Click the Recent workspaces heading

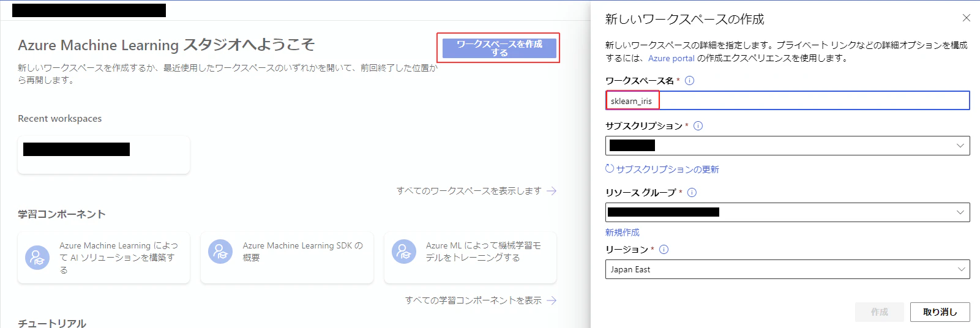pyautogui.click(x=60, y=119)
